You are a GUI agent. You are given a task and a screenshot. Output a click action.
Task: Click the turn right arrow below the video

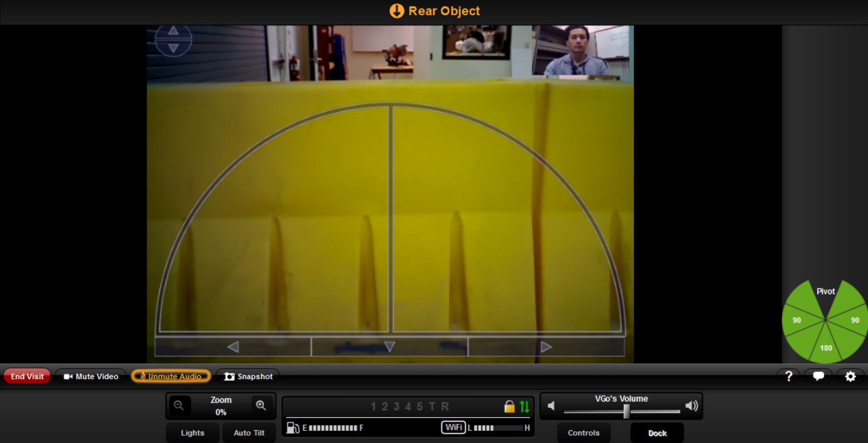546,347
